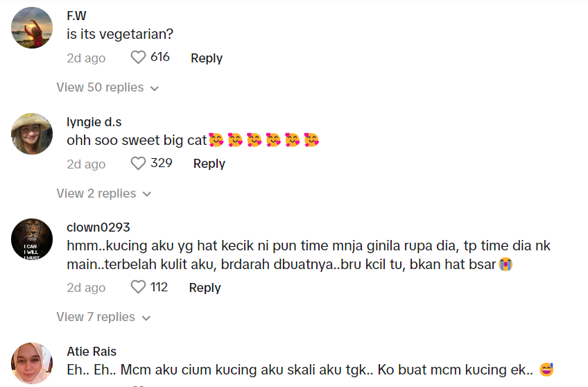Expand View 50 replies under F.W
The image size is (588, 387).
pos(100,87)
